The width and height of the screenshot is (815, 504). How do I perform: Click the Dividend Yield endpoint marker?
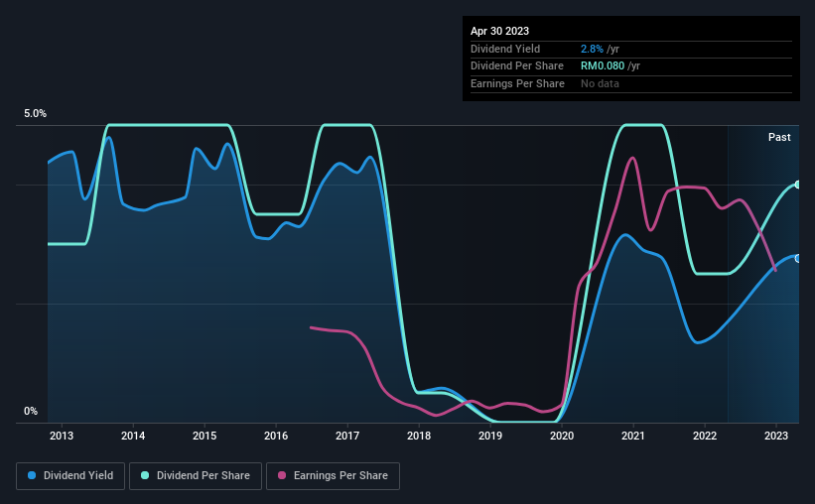tap(798, 259)
